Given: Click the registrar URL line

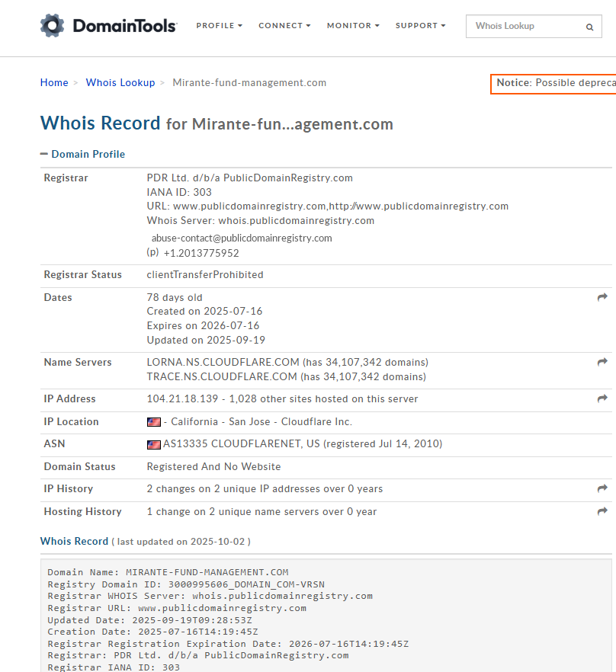Looking at the screenshot, I should pos(327,206).
